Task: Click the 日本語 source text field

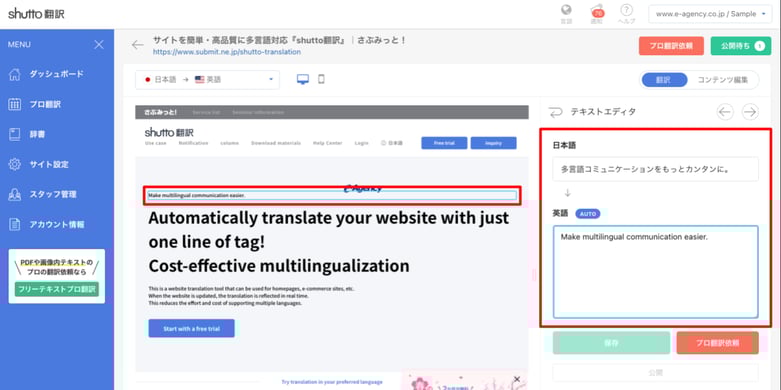Action: pyautogui.click(x=655, y=169)
